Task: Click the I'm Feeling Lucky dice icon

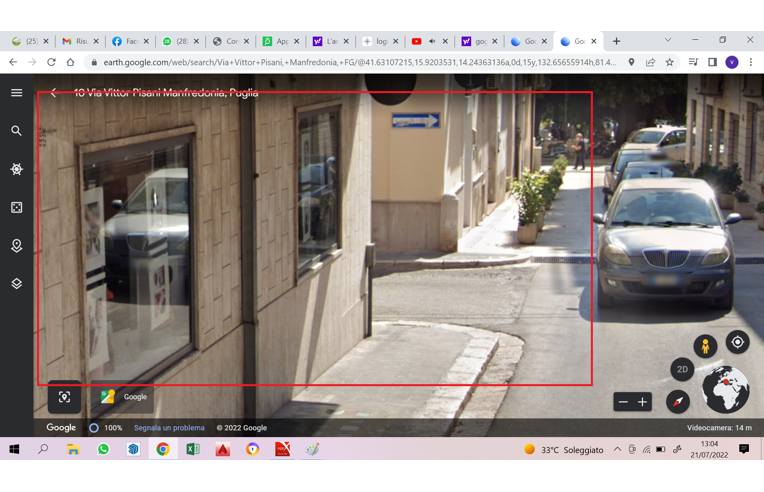Action: pos(16,207)
